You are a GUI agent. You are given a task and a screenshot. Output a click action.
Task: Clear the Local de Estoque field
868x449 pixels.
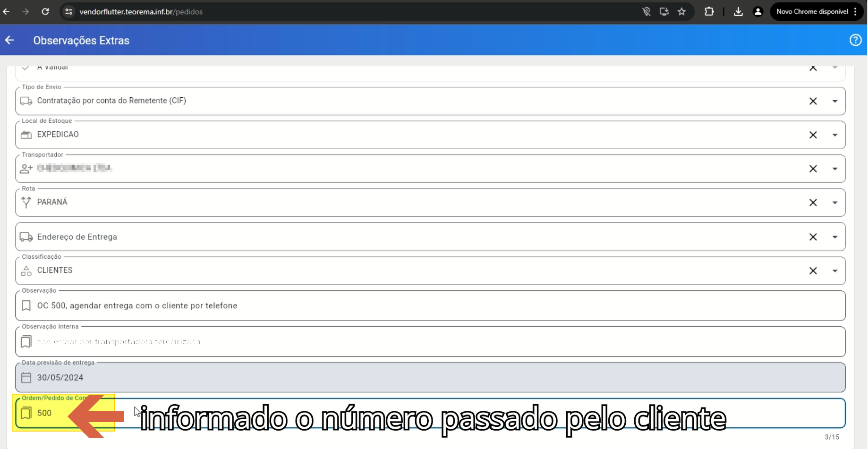pos(813,135)
